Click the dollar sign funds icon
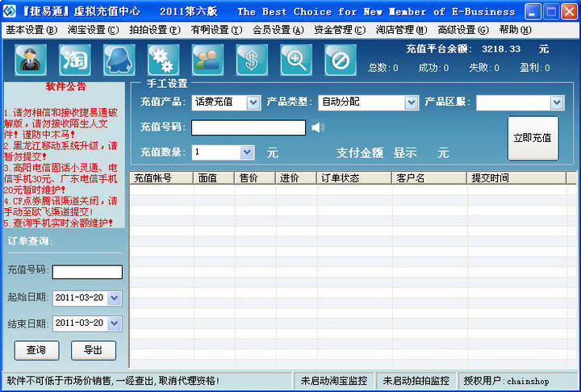This screenshot has height=392, width=581. (x=252, y=60)
